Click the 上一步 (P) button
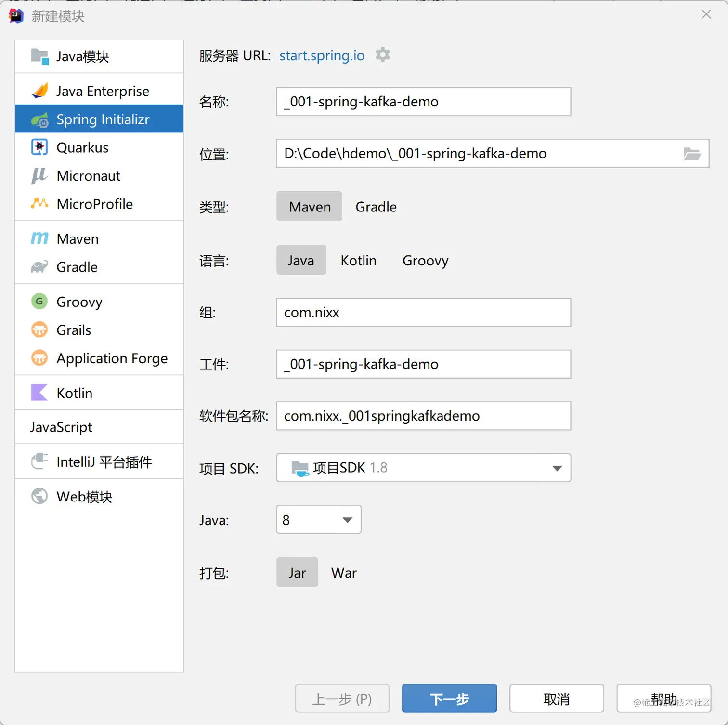728x725 pixels. (x=342, y=698)
